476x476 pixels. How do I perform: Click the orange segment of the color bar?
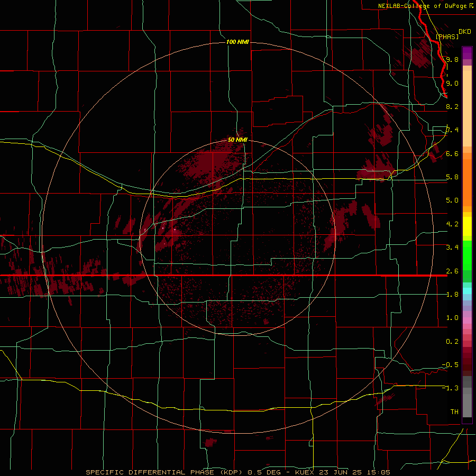click(x=467, y=182)
